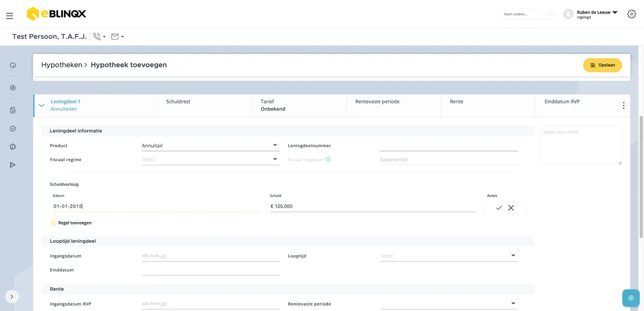Image resolution: width=644 pixels, height=311 pixels.
Task: Save the mortgage with Opslaan
Action: point(603,65)
